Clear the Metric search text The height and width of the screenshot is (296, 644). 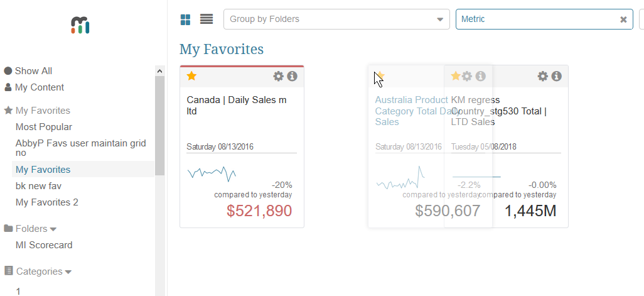pyautogui.click(x=623, y=19)
